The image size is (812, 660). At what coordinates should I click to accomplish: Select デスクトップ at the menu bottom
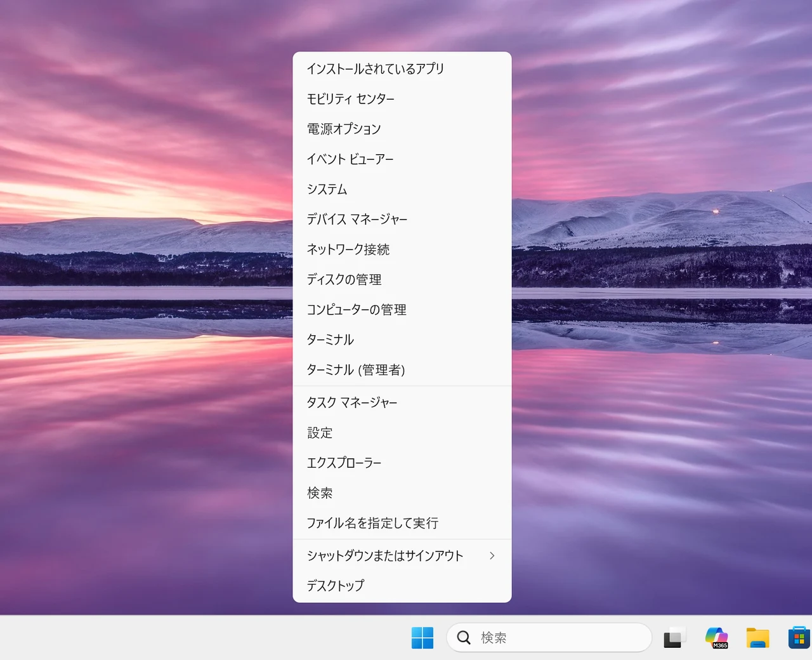pyautogui.click(x=402, y=586)
